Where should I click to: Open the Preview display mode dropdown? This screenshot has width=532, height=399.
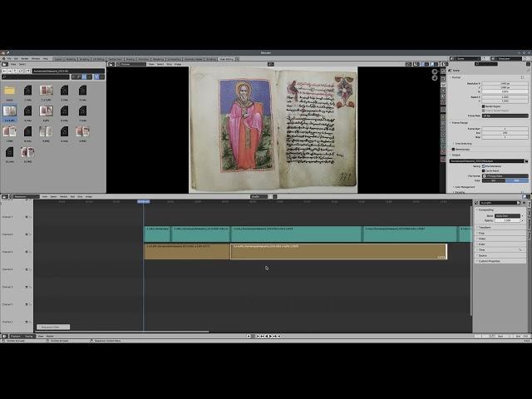click(x=131, y=64)
